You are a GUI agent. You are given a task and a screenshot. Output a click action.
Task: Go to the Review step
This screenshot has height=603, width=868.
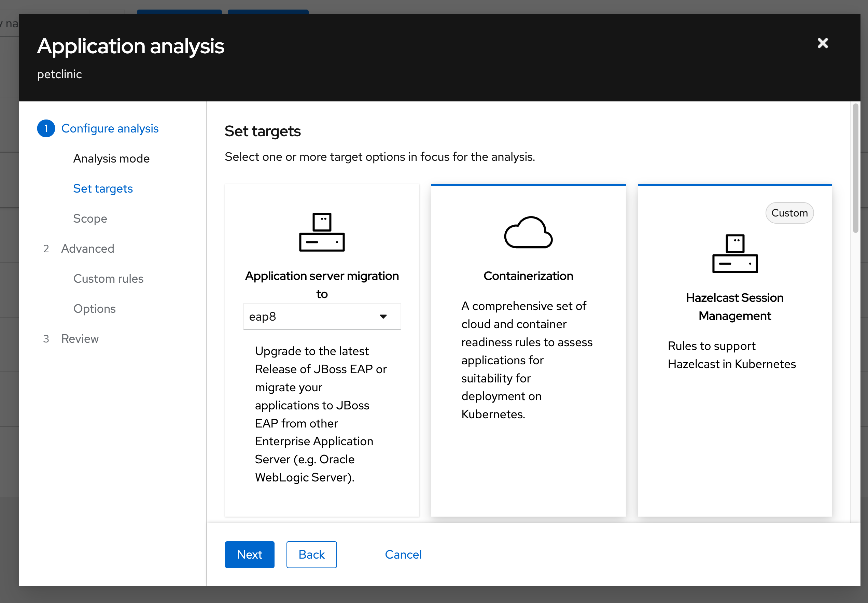pyautogui.click(x=80, y=338)
